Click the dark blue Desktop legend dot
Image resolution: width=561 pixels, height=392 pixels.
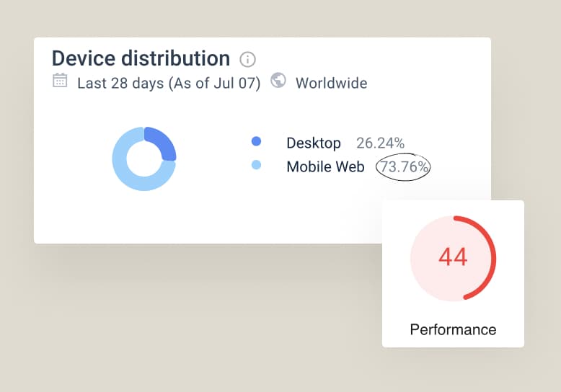point(256,142)
